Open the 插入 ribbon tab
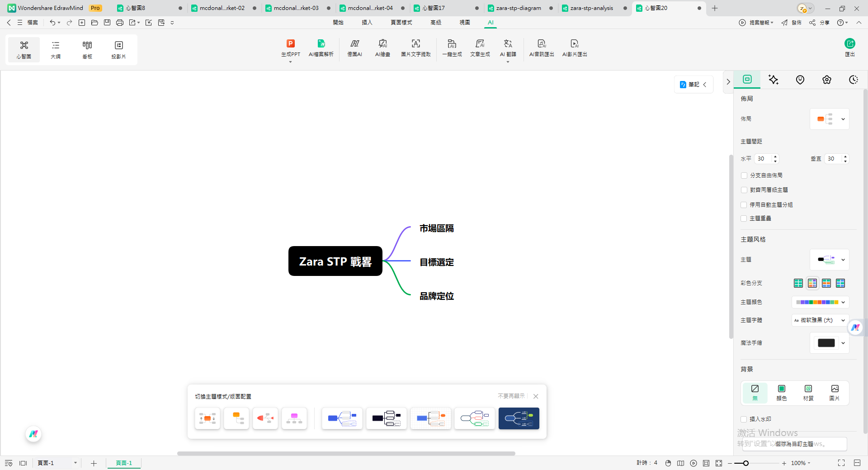The height and width of the screenshot is (470, 868). [x=367, y=22]
